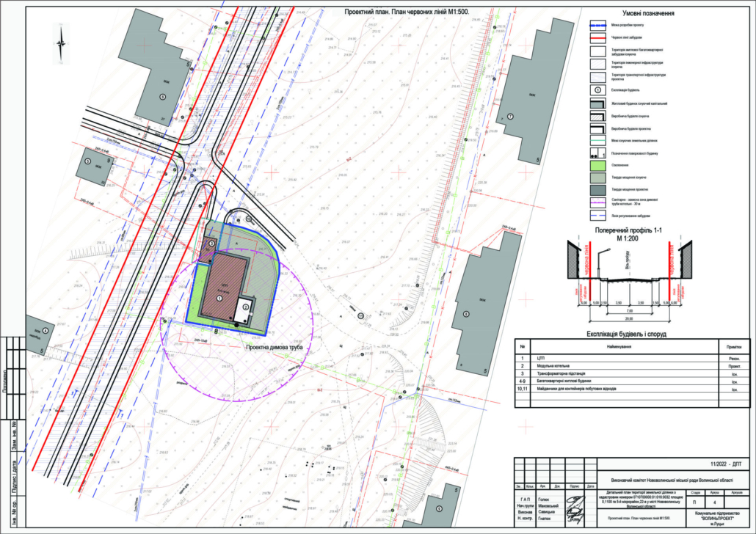Click the north arrow compass symbol
Screen dimensions: 756x534
[x=60, y=42]
